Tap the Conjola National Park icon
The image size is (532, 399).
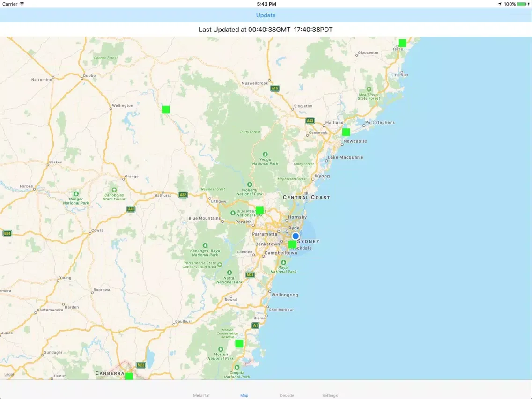point(237,368)
